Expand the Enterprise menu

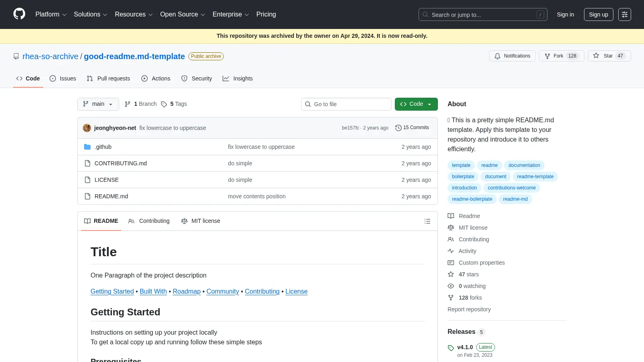pyautogui.click(x=231, y=14)
